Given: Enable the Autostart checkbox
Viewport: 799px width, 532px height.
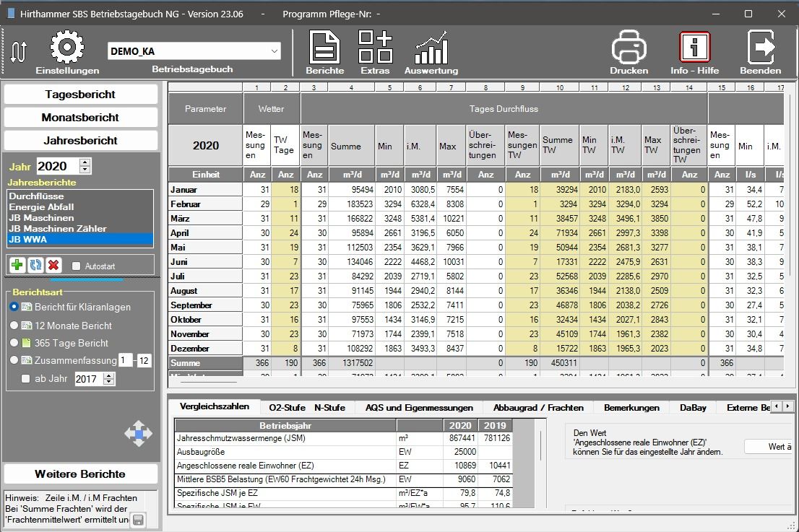Looking at the screenshot, I should coord(77,266).
